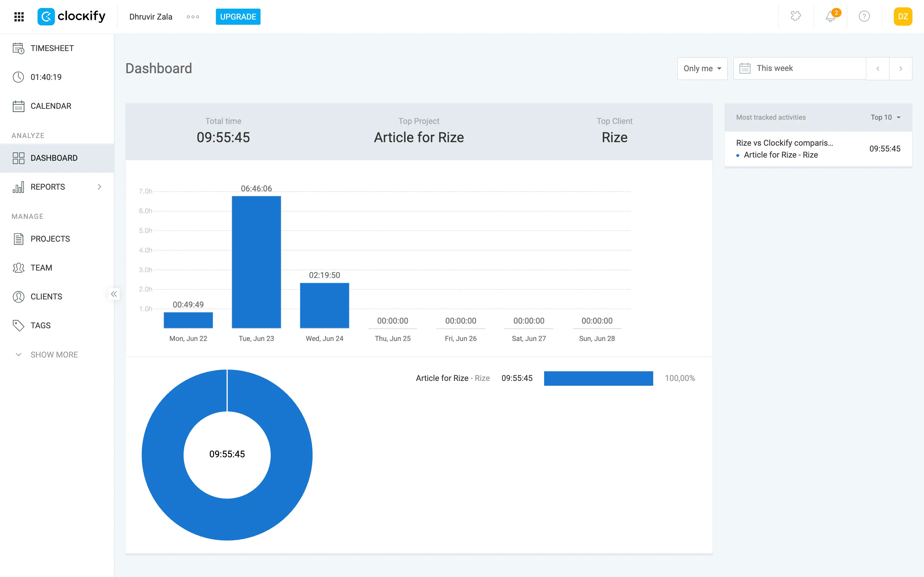Go to the CALENDAR page
Screen dimensions: 924x577
tap(57, 106)
